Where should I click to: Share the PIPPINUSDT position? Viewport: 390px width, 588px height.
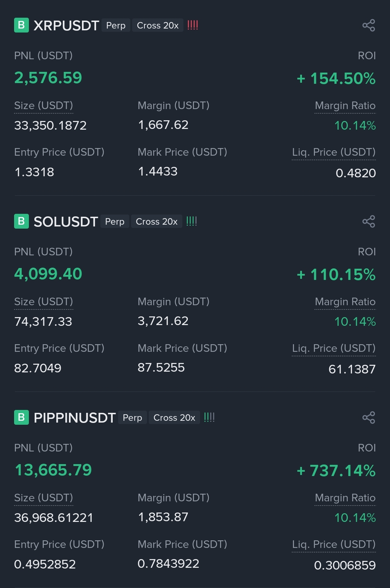click(369, 418)
